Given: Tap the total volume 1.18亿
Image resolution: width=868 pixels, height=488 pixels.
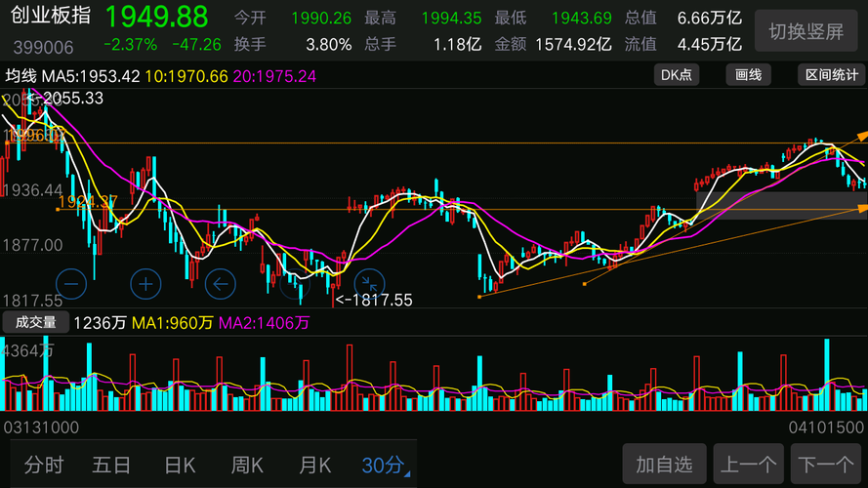Looking at the screenshot, I should tap(457, 44).
